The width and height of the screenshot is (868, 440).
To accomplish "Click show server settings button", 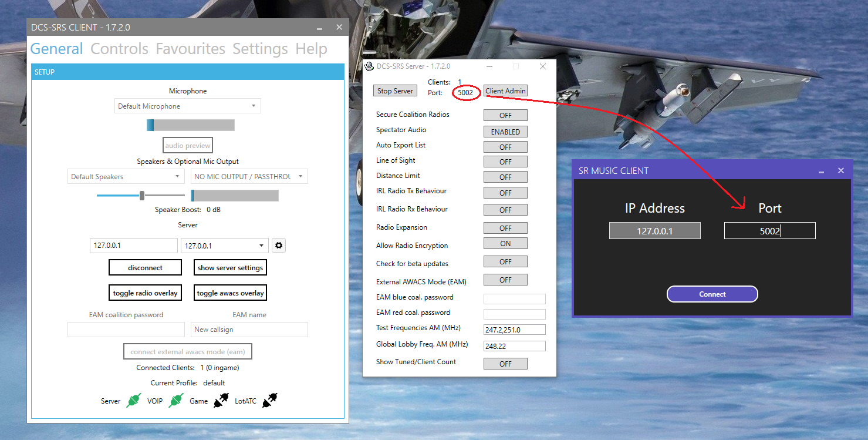I will (x=230, y=267).
